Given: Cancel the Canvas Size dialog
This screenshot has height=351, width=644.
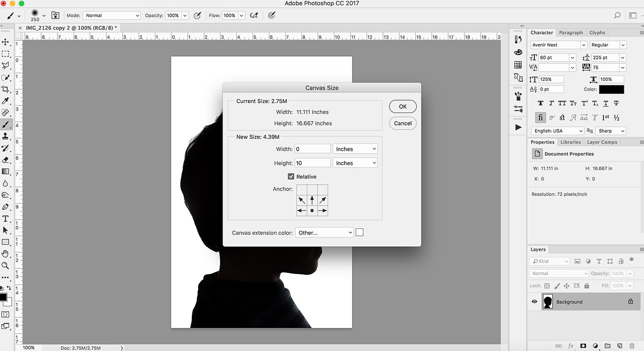Looking at the screenshot, I should coord(402,123).
